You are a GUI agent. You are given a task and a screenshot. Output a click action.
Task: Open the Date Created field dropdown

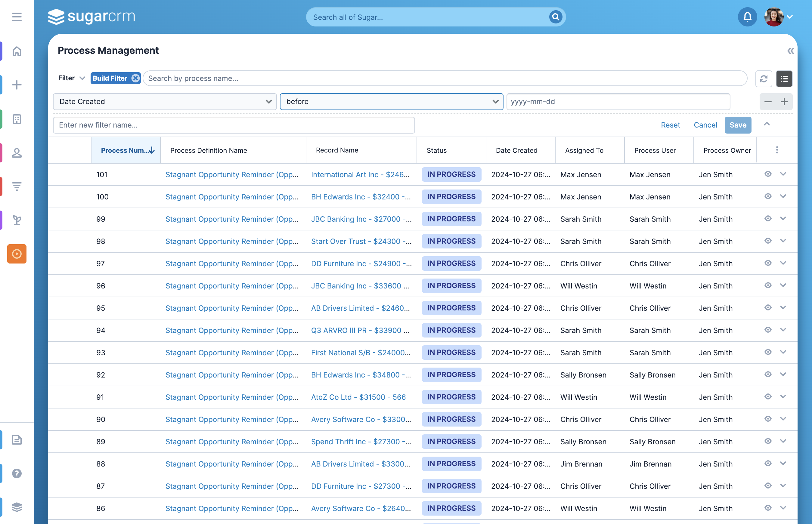165,102
